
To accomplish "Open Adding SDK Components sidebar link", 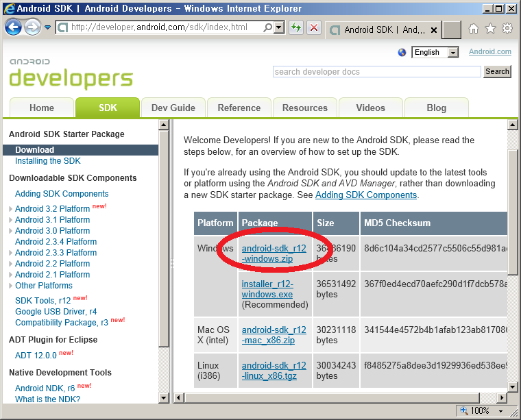I will coord(62,194).
